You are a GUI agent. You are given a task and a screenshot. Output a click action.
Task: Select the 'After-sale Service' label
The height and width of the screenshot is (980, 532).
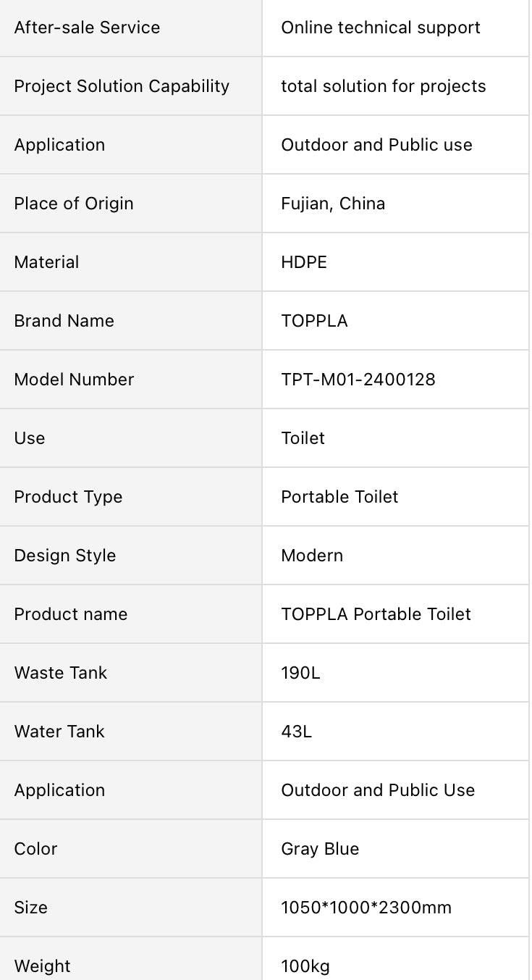pyautogui.click(x=87, y=28)
